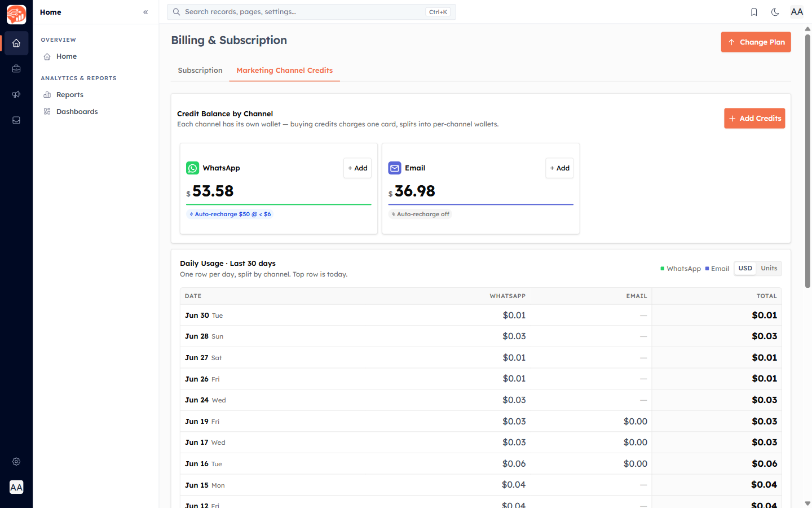Click the Auto-recharge $50 badge
The height and width of the screenshot is (508, 812).
pyautogui.click(x=230, y=214)
